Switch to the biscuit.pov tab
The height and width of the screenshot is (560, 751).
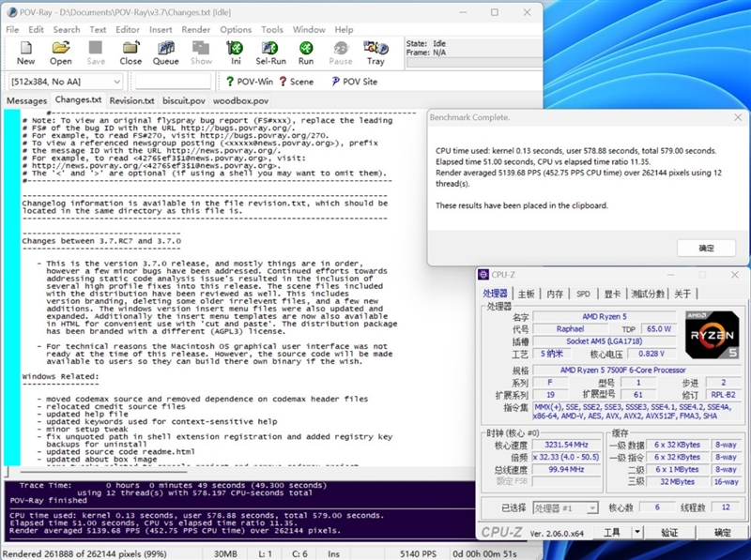183,101
